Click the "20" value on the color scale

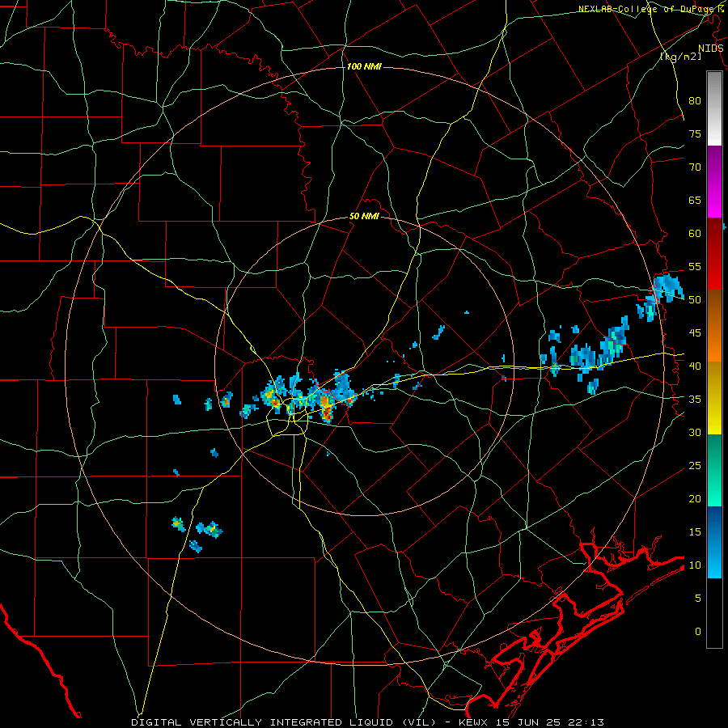point(695,499)
